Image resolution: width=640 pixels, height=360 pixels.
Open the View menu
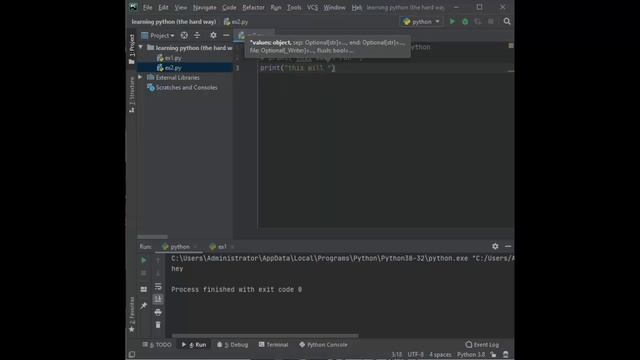180,7
